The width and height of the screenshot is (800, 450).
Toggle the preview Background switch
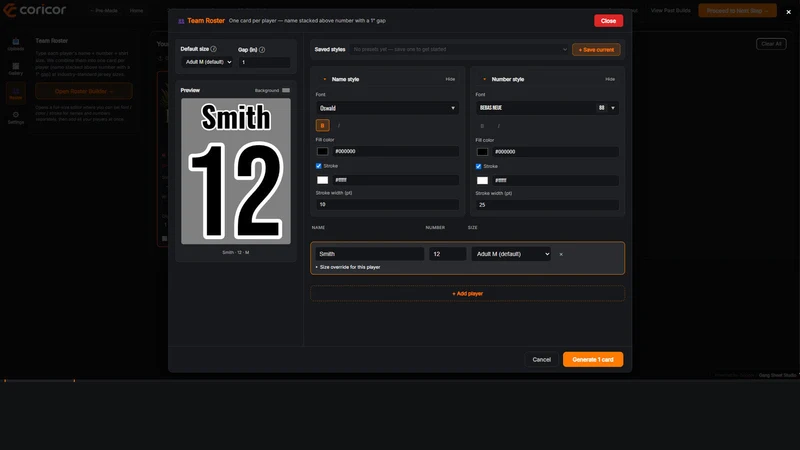click(x=286, y=90)
